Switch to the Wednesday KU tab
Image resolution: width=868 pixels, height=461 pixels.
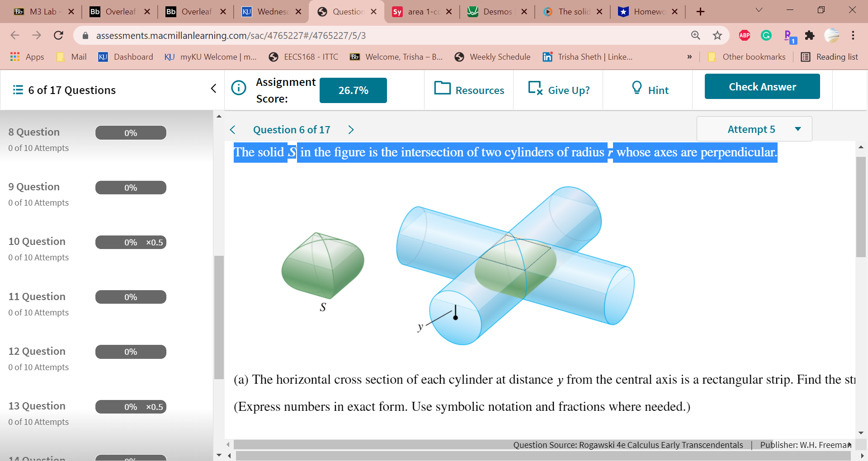click(x=271, y=12)
